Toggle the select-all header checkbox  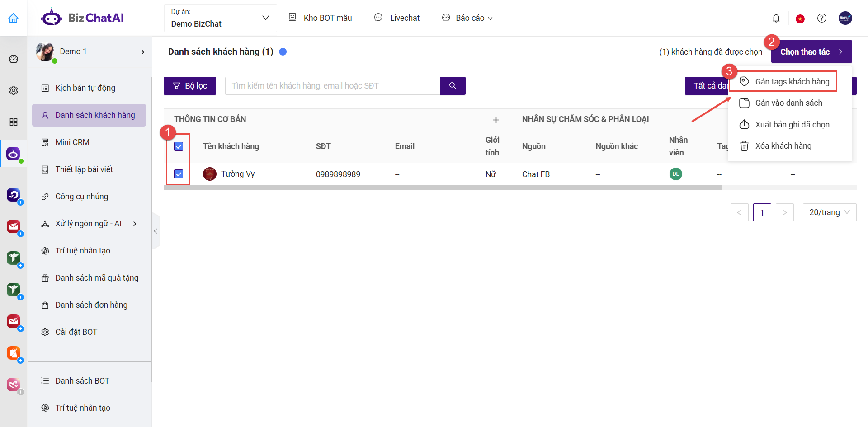pos(179,146)
